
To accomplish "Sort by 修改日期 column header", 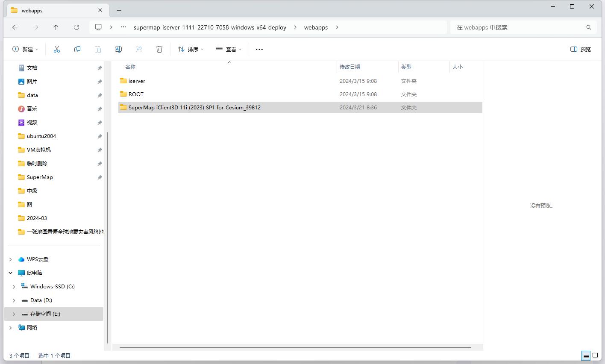I will point(350,67).
